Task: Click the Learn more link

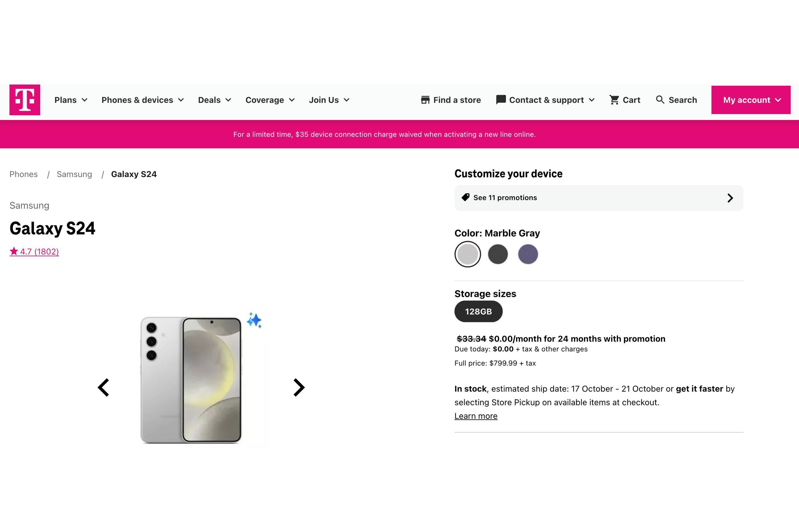Action: [x=476, y=416]
